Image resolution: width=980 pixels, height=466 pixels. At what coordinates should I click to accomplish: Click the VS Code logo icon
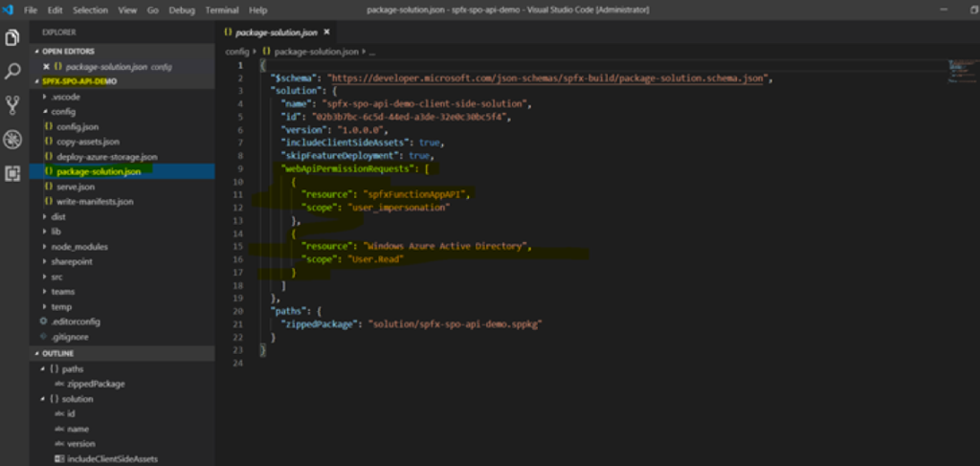pyautogui.click(x=9, y=10)
